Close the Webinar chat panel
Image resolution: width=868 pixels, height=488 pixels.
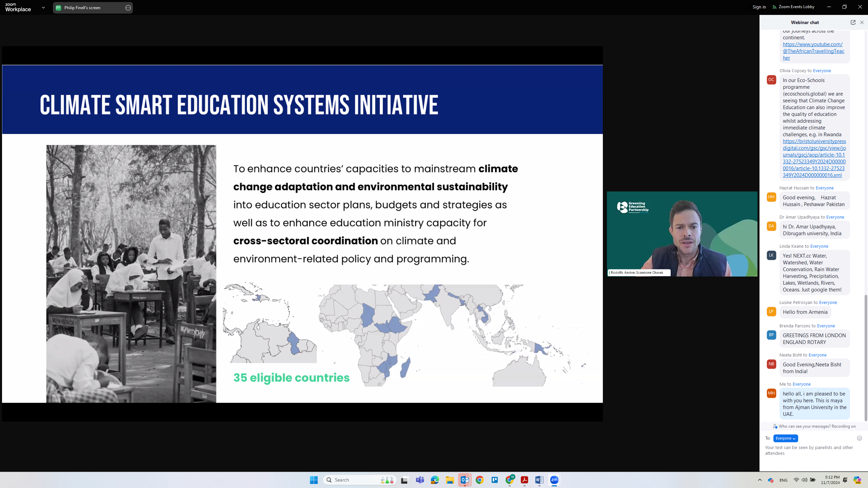[x=862, y=22]
